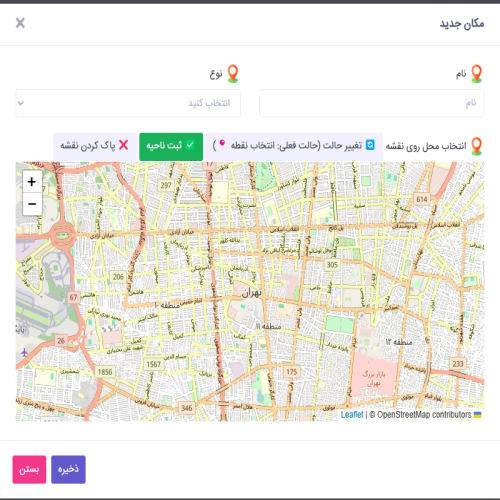Viewport: 500px width, 500px height.
Task: Click the نام text input field
Action: (372, 103)
